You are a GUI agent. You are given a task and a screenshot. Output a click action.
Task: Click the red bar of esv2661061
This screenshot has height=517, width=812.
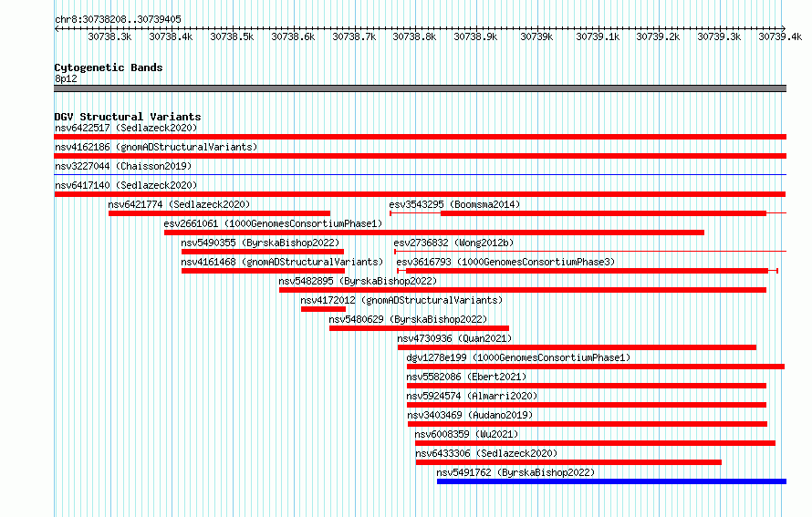(434, 233)
